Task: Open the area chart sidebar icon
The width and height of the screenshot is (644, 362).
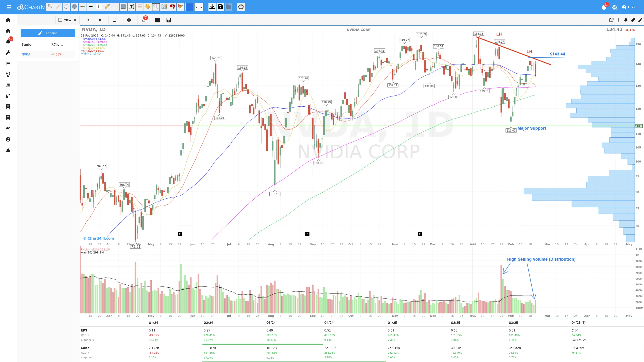Action: (8, 64)
